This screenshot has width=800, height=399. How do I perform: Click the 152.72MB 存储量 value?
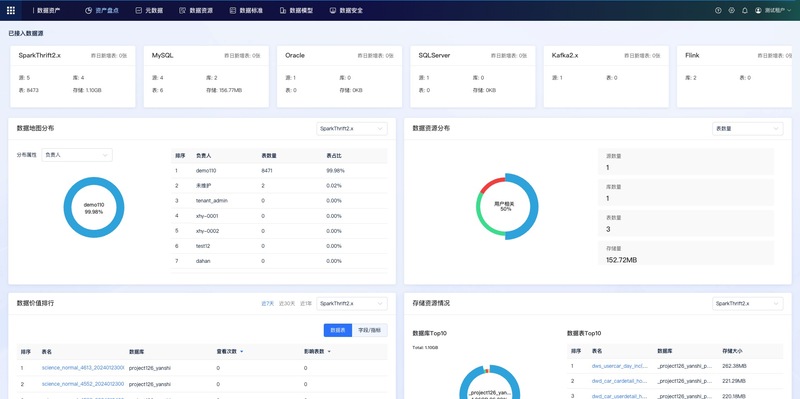(x=621, y=260)
